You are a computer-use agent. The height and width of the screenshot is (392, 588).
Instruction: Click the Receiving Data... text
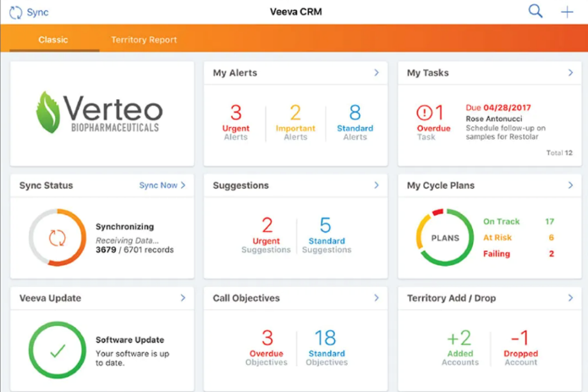coord(127,240)
